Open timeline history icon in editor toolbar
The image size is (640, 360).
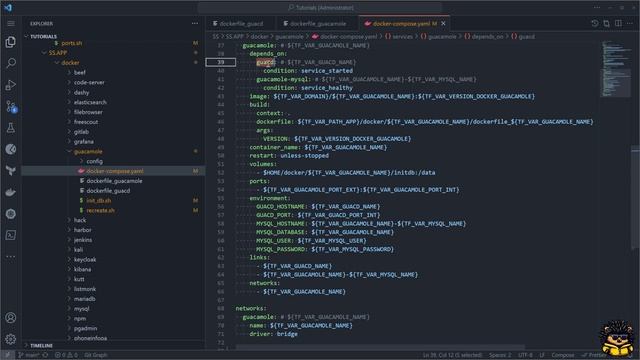click(x=595, y=24)
